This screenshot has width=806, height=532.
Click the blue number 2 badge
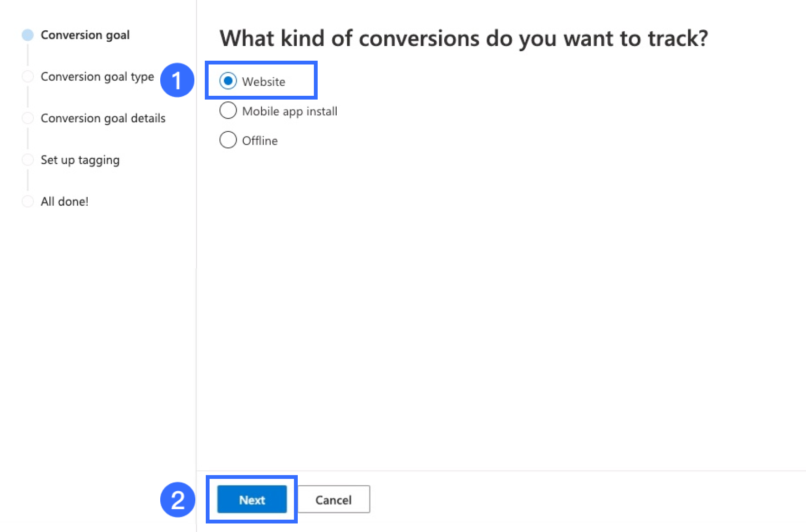177,500
